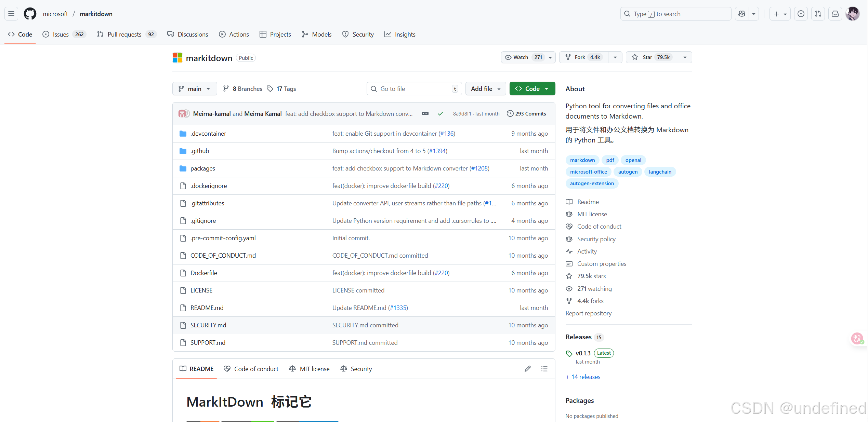Open README.md file
The height and width of the screenshot is (422, 868).
(207, 308)
